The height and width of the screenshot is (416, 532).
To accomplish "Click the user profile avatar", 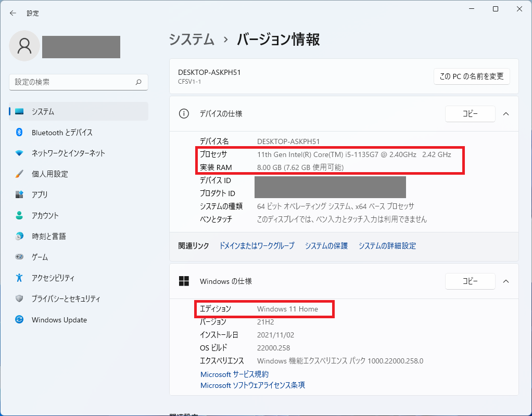I will coord(24,46).
